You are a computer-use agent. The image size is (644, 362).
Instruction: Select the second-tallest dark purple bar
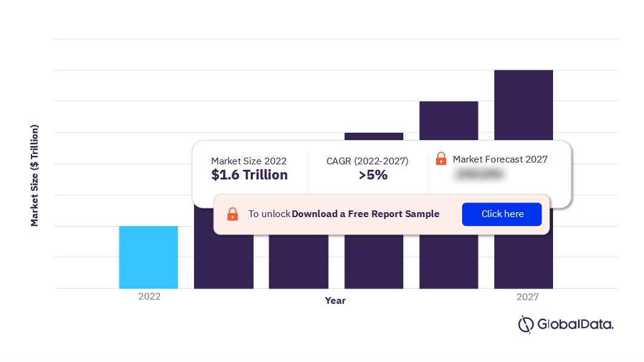(x=449, y=121)
